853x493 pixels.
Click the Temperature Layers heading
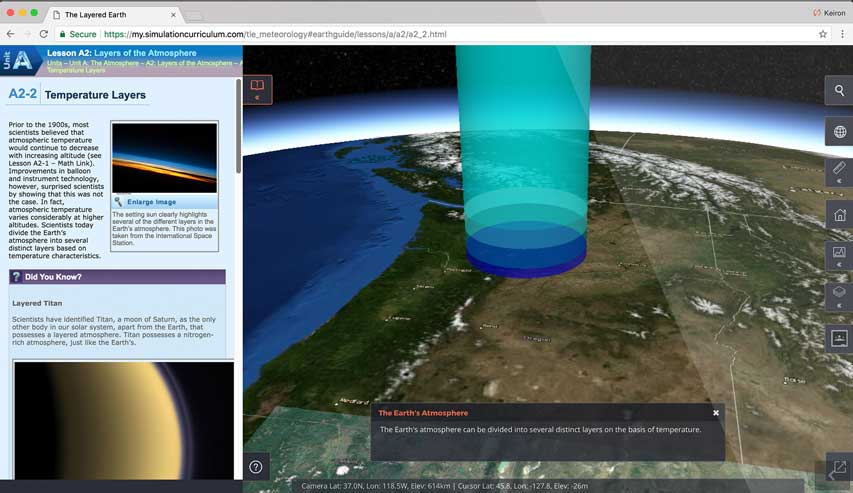pyautogui.click(x=95, y=95)
